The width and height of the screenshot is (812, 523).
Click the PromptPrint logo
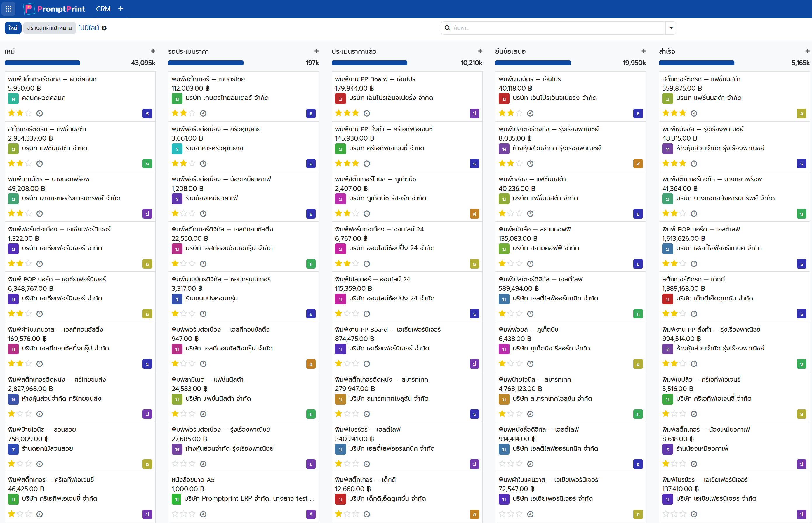[x=54, y=9]
